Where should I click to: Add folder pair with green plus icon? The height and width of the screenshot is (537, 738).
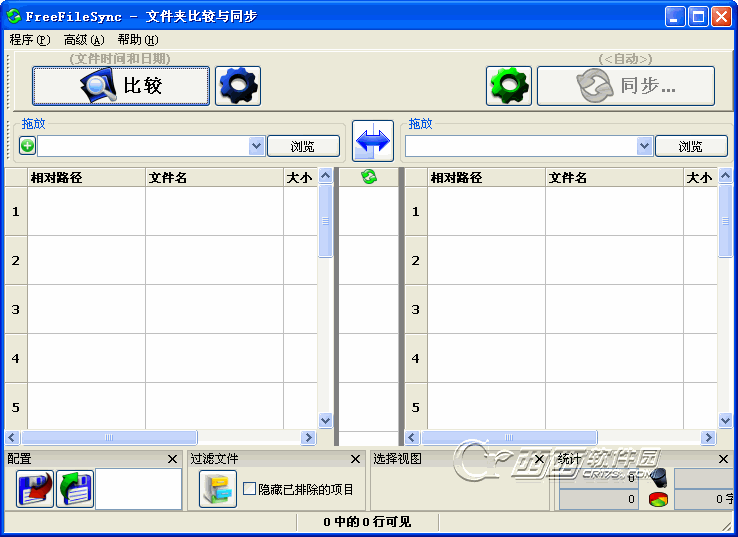pos(27,145)
